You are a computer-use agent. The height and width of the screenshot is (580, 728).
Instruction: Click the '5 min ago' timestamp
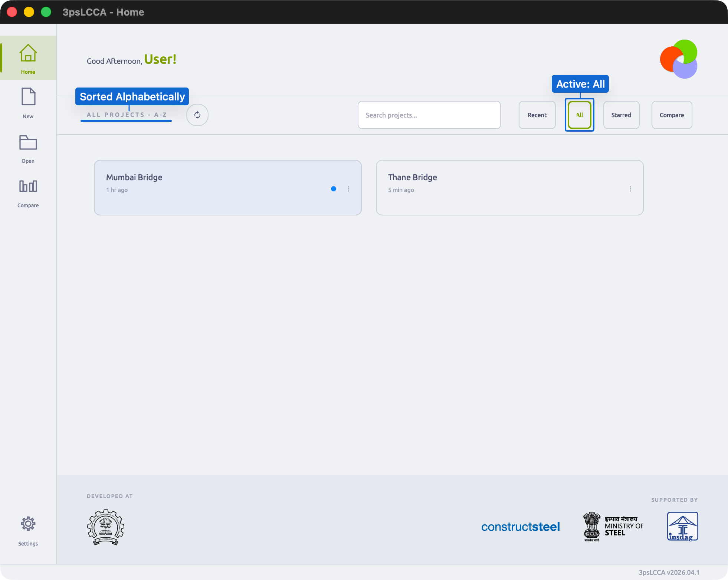pos(401,190)
